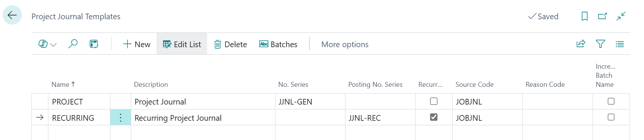
Task: Delete the selected template
Action: point(230,44)
